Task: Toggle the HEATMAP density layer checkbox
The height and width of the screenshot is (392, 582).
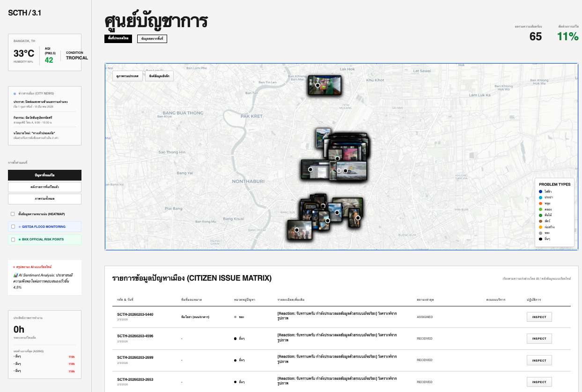Action: (13, 214)
